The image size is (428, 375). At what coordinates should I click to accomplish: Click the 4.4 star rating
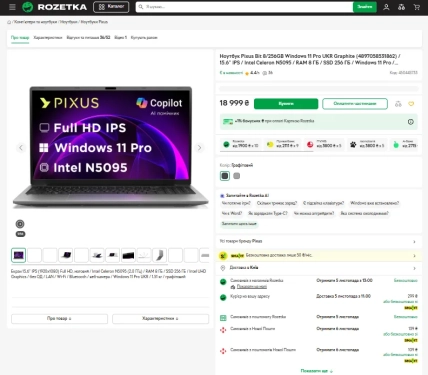tap(252, 73)
